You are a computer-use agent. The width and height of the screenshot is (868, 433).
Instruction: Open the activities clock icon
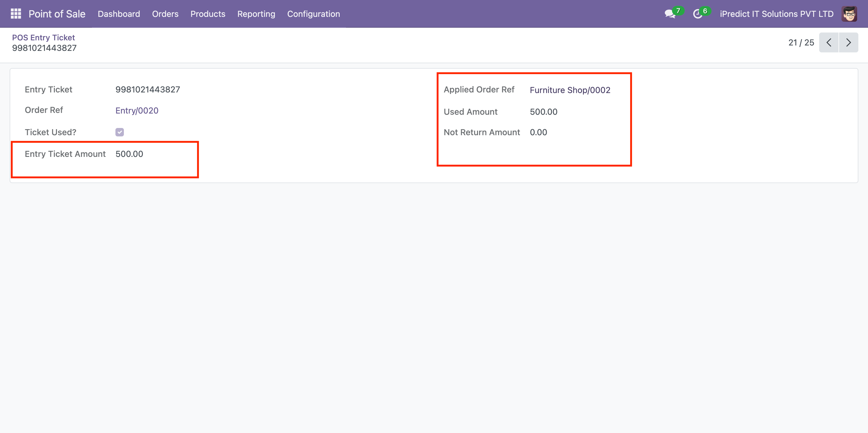click(697, 14)
